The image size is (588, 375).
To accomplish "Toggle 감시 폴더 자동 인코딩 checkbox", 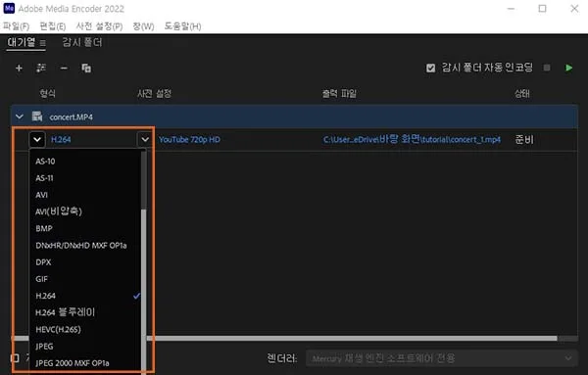I will point(430,68).
